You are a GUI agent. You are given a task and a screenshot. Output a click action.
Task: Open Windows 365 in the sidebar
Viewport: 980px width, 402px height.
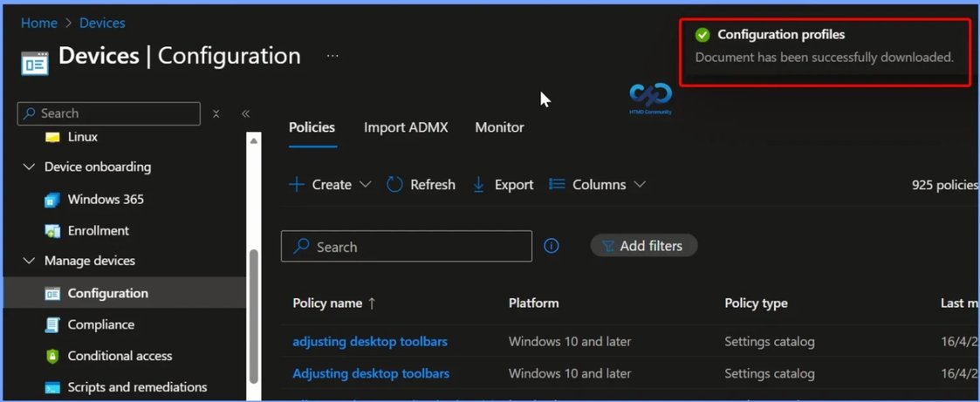(106, 200)
